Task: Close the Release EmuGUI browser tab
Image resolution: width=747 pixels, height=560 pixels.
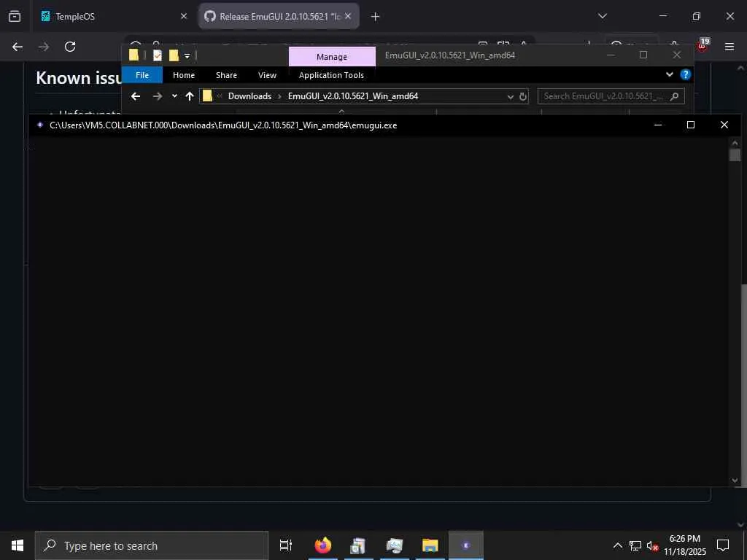Action: coord(348,16)
